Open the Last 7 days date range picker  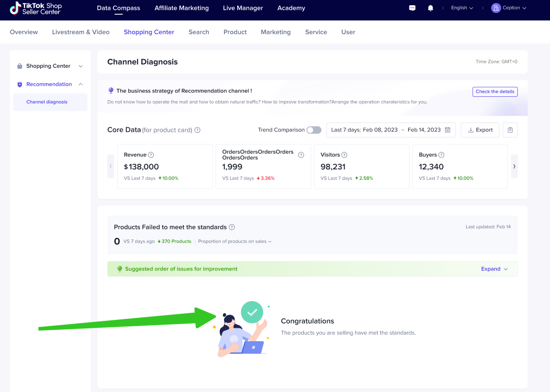[391, 130]
